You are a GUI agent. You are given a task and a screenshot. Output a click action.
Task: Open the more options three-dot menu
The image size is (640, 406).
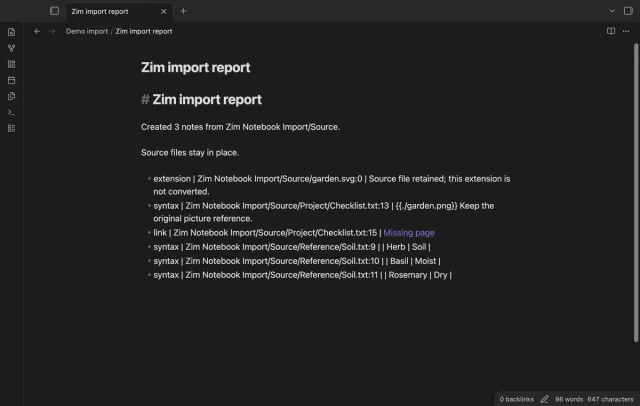click(x=626, y=31)
